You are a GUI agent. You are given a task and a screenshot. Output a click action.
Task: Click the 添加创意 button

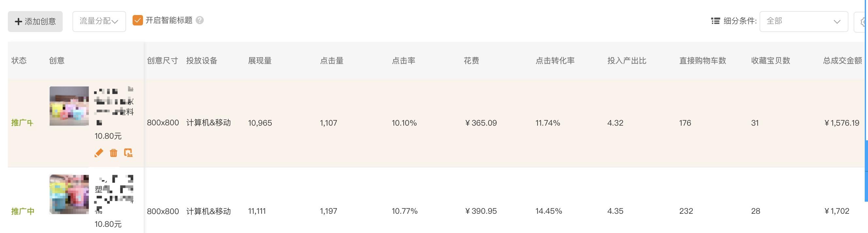(35, 21)
